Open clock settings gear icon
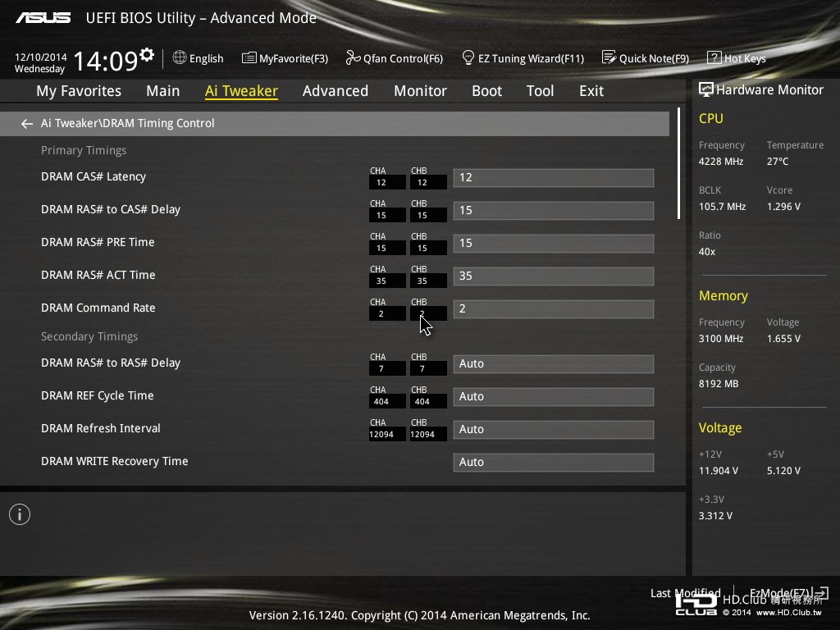This screenshot has height=630, width=840. [x=147, y=54]
